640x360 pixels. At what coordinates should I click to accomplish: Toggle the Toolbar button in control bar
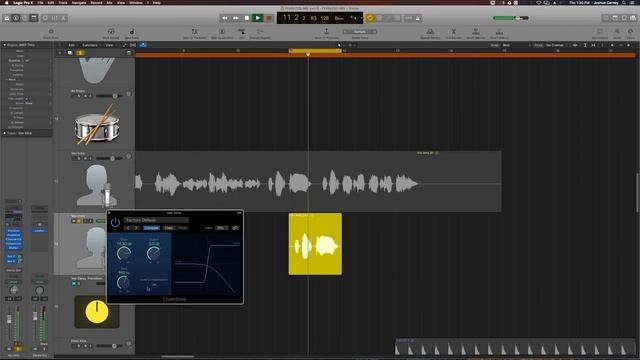[34, 18]
